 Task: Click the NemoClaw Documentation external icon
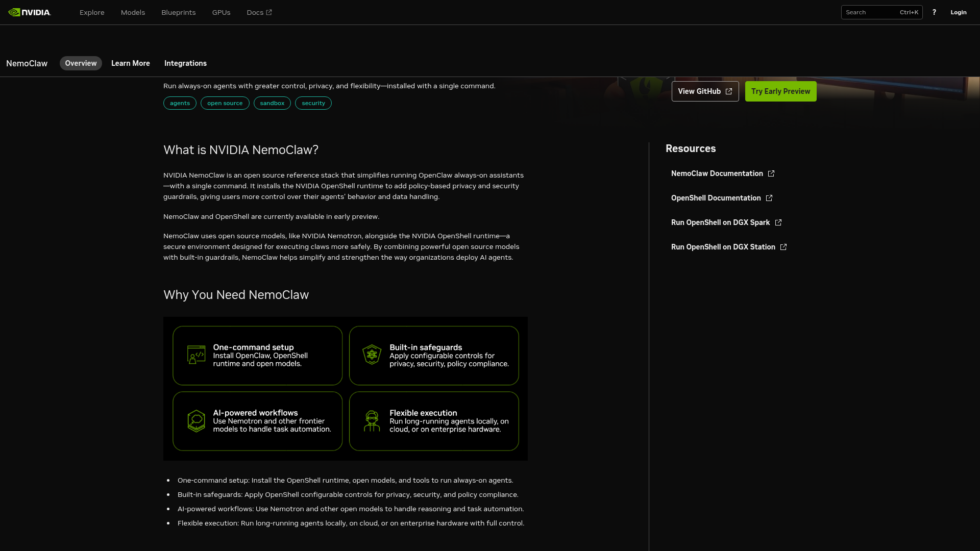point(771,173)
